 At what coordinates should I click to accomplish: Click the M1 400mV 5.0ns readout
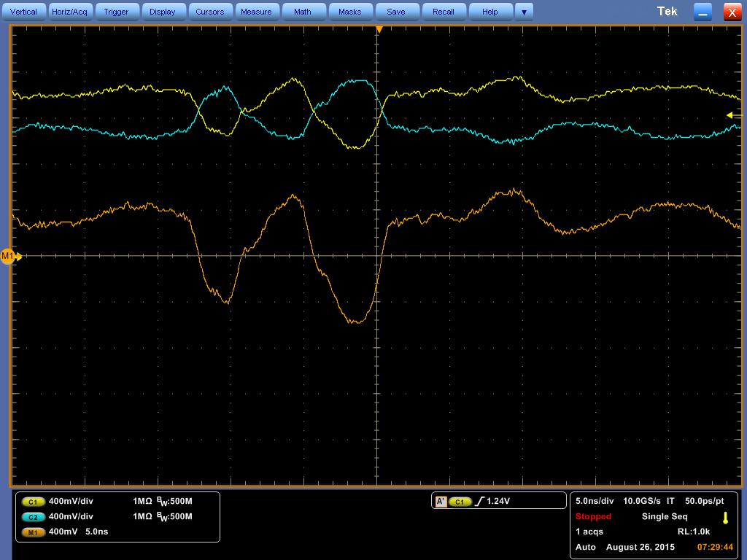pos(79,532)
